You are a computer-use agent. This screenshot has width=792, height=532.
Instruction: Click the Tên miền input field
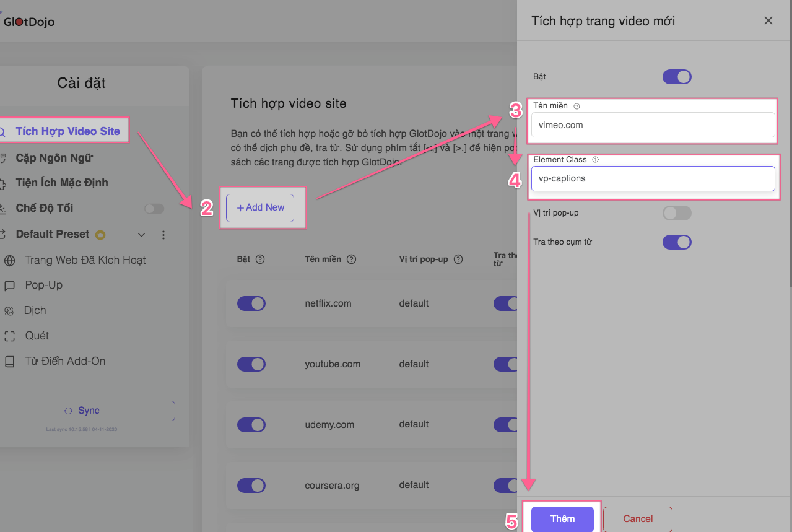click(x=653, y=124)
